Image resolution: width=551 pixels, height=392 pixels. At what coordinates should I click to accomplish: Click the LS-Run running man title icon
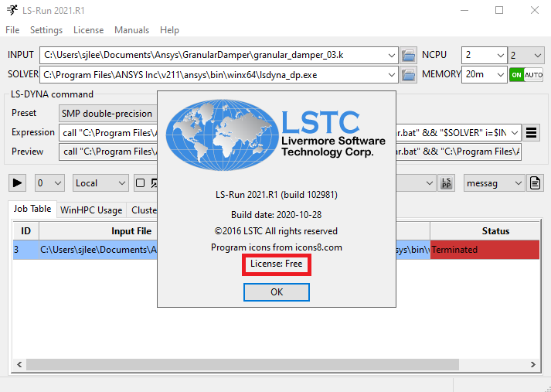pyautogui.click(x=12, y=10)
